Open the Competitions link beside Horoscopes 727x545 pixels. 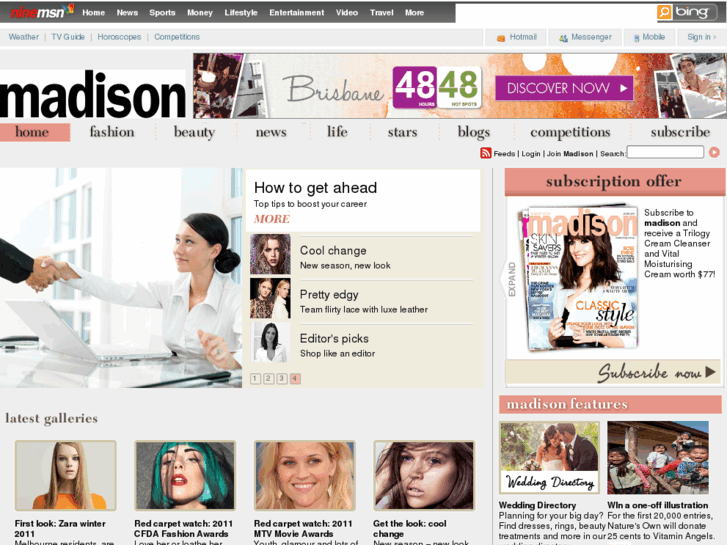tap(177, 37)
